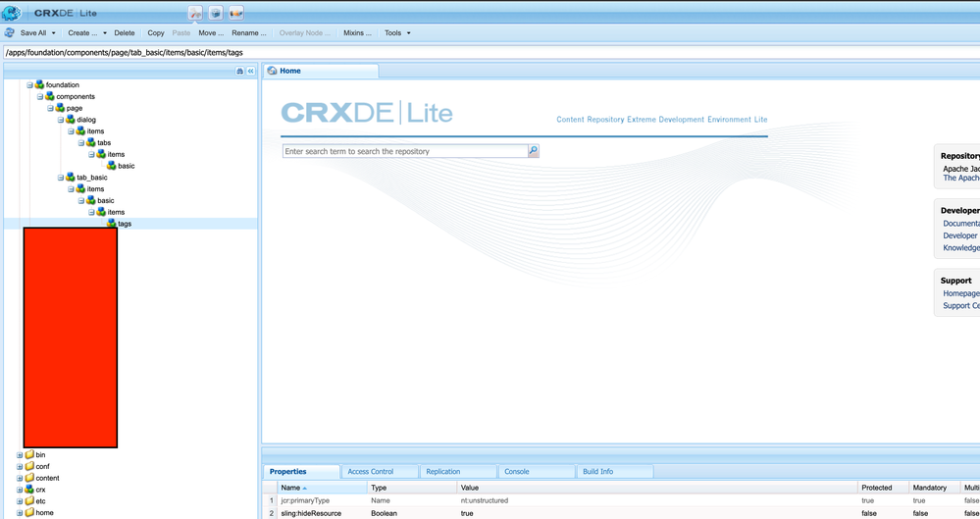
Task: Click the repository search input field
Action: point(404,151)
